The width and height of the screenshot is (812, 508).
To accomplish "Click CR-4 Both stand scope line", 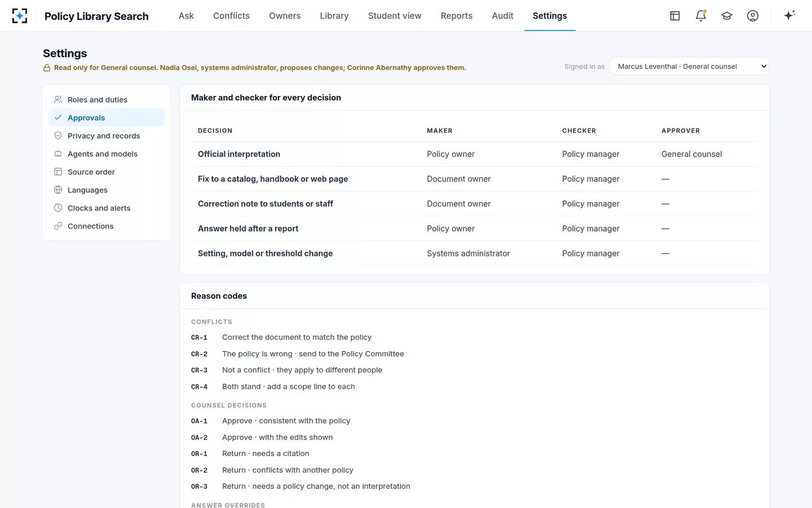I will point(273,387).
